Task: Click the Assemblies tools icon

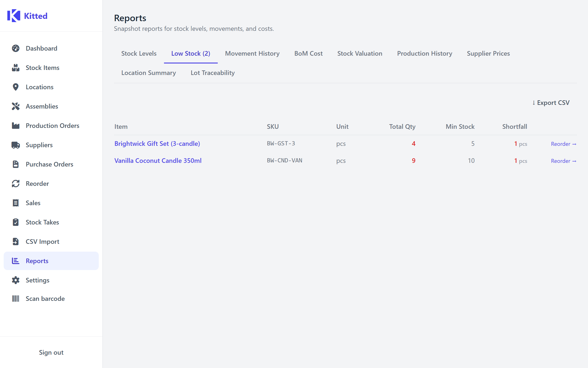Action: tap(16, 106)
